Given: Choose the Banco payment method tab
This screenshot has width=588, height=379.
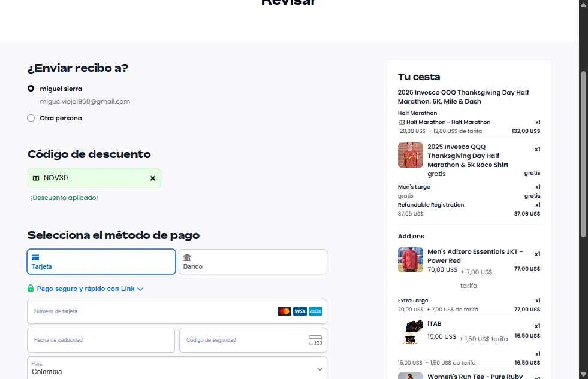Looking at the screenshot, I should 253,262.
